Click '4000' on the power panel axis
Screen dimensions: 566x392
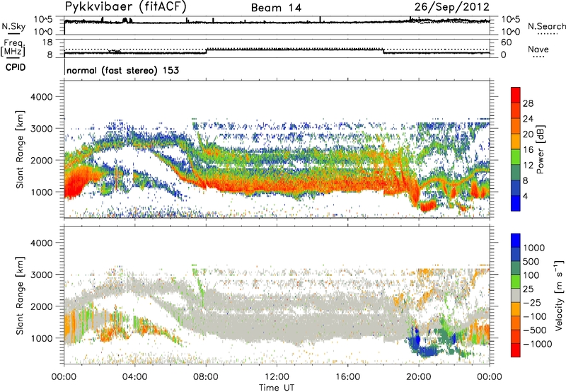tap(42, 97)
